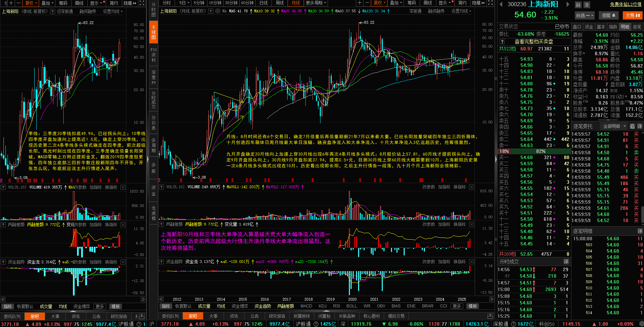
Task: Toggle 均线 indicator on monthly chart
Action: coord(221,306)
